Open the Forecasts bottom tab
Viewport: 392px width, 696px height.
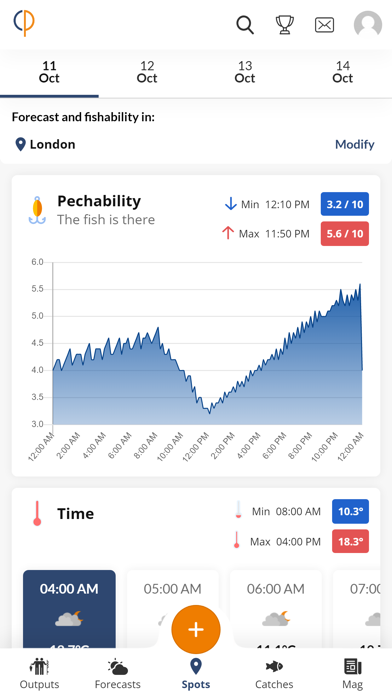point(118,673)
